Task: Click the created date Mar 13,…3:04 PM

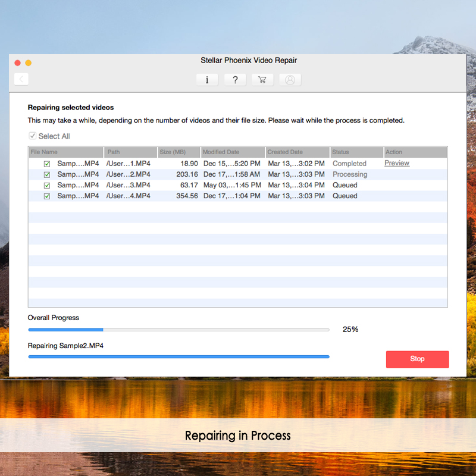Action: pyautogui.click(x=296, y=185)
